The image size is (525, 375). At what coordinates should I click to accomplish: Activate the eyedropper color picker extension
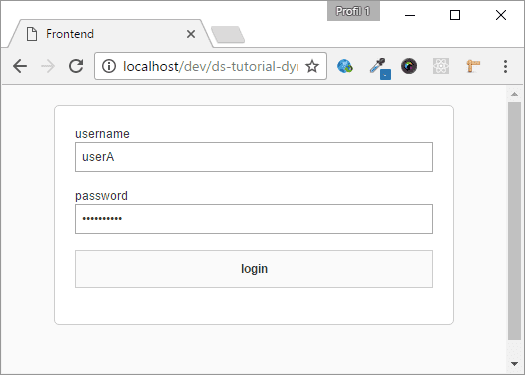click(x=379, y=67)
